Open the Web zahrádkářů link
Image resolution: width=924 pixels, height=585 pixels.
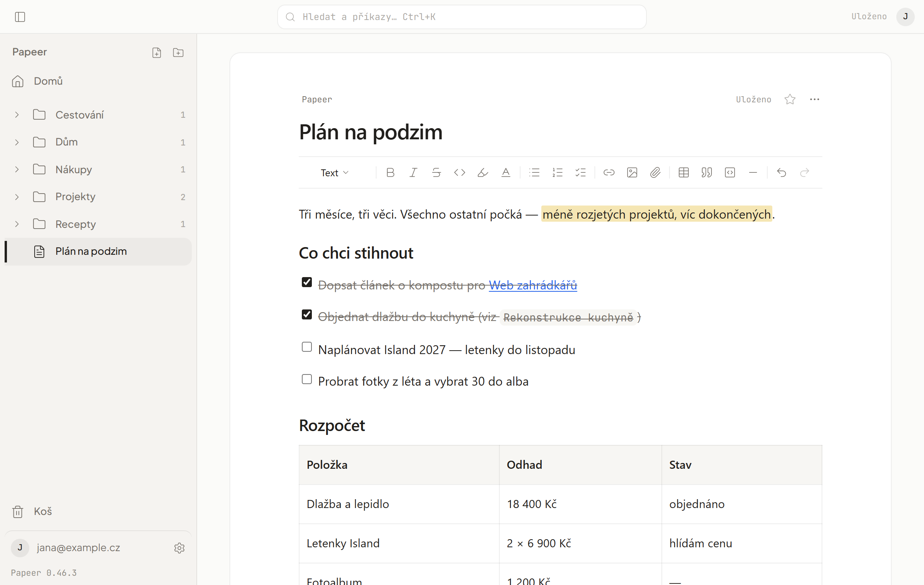pyautogui.click(x=533, y=286)
